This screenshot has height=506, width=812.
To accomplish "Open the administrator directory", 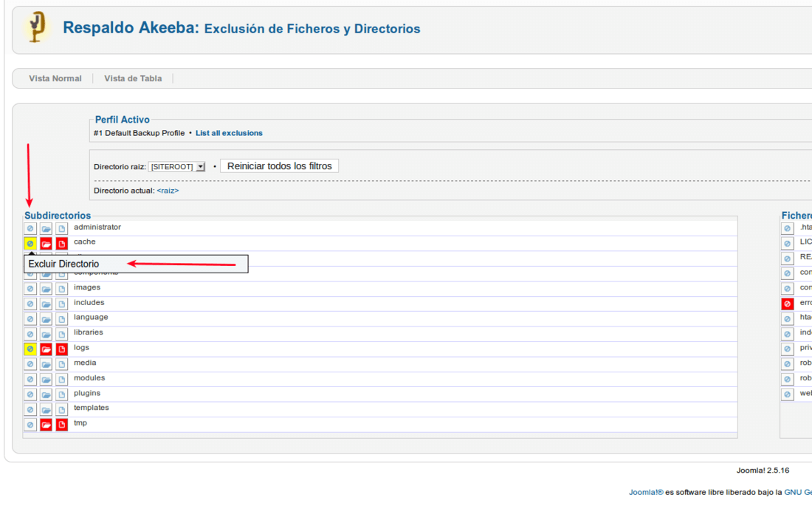I will [x=97, y=227].
